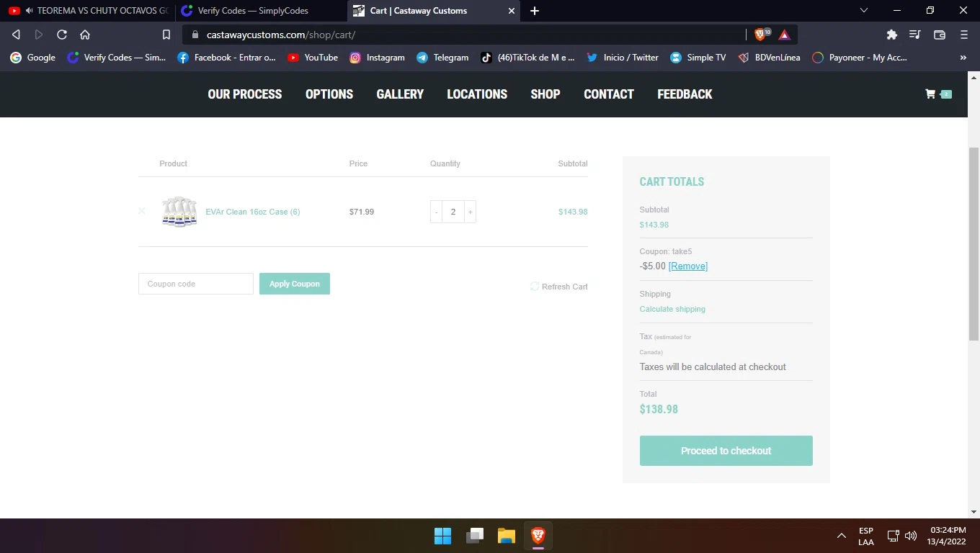Screen dimensions: 980x553
Task: Remove EVAr Clean item with the x icon
Action: [142, 211]
